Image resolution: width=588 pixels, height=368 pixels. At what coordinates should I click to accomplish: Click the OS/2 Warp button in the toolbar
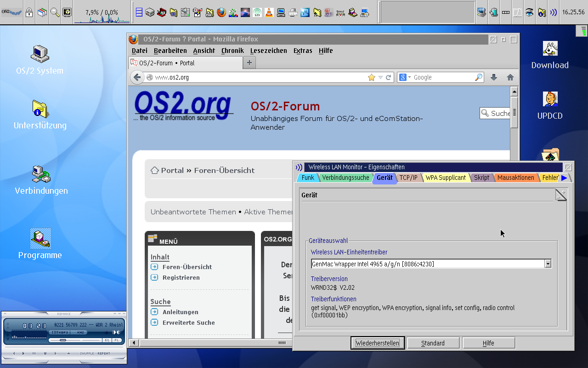pos(11,12)
